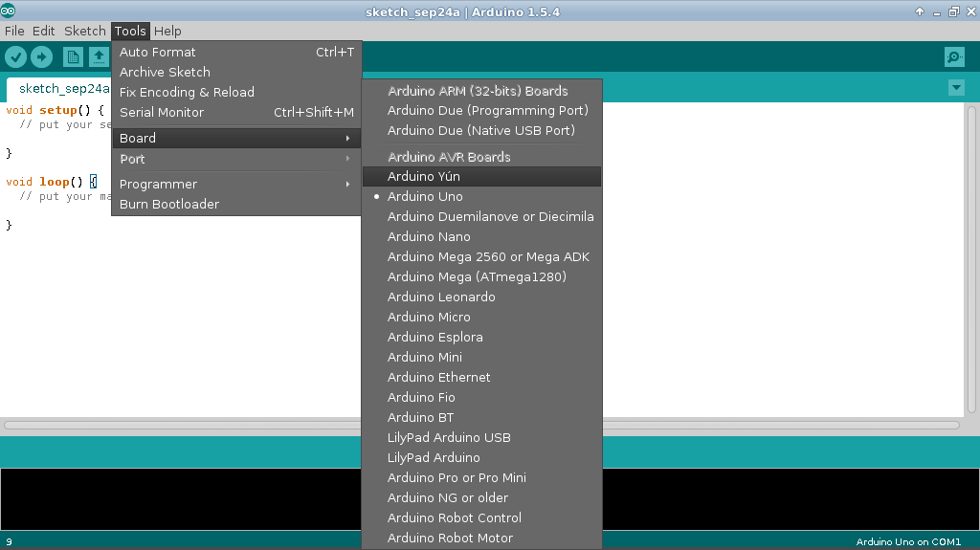Click the Open sketch icon
Image resolution: width=980 pixels, height=550 pixels.
99,56
